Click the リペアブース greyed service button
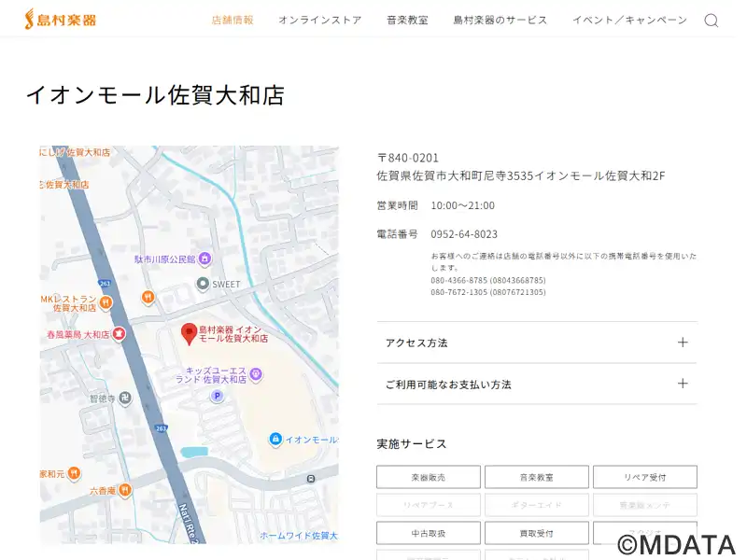The height and width of the screenshot is (560, 747). 429,505
